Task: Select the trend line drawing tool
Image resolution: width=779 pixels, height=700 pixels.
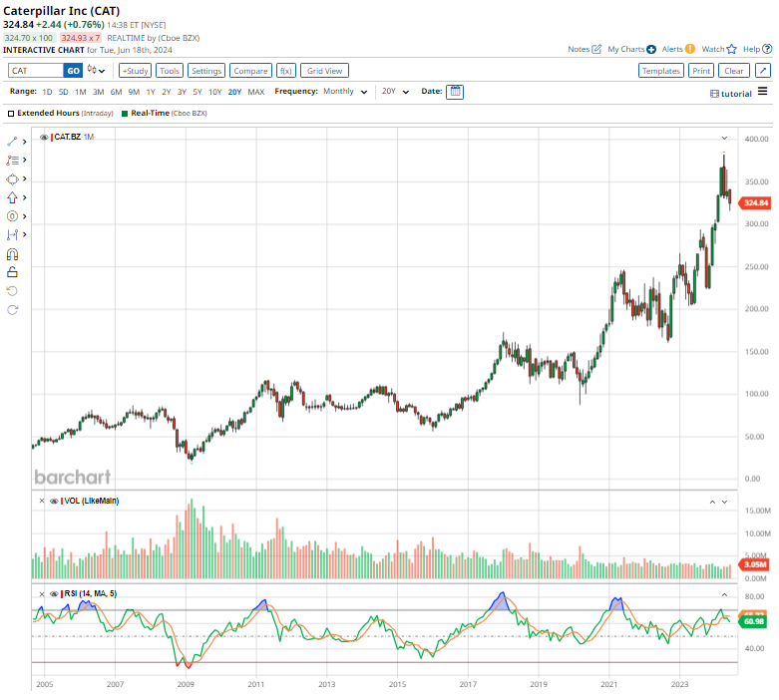Action: point(13,142)
